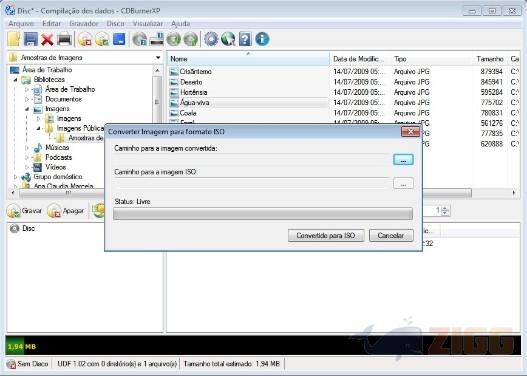The image size is (527, 376).
Task: Select top-level Área de Trabalho in folder tree
Action: pos(47,70)
